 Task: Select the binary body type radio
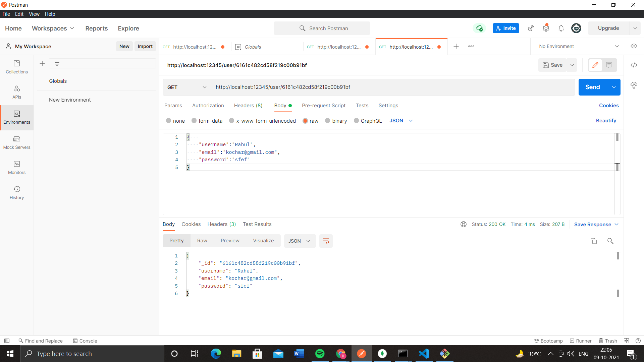point(328,121)
